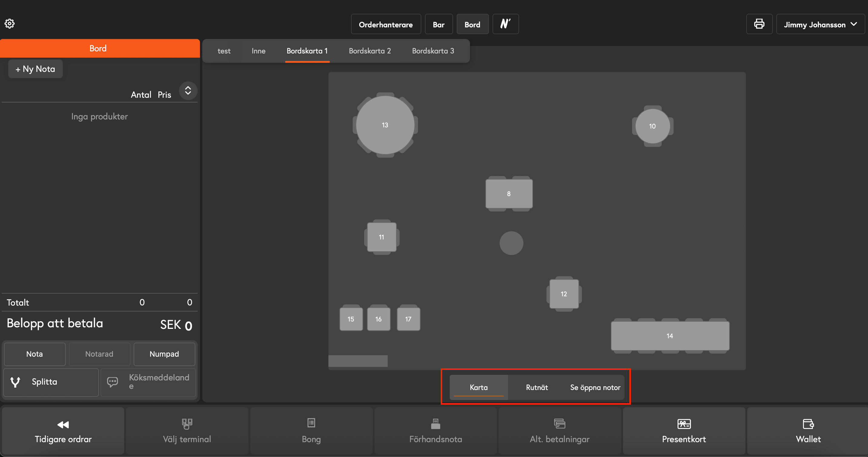Select table 15 on the map
Screen dimensions: 868x457
tap(351, 319)
